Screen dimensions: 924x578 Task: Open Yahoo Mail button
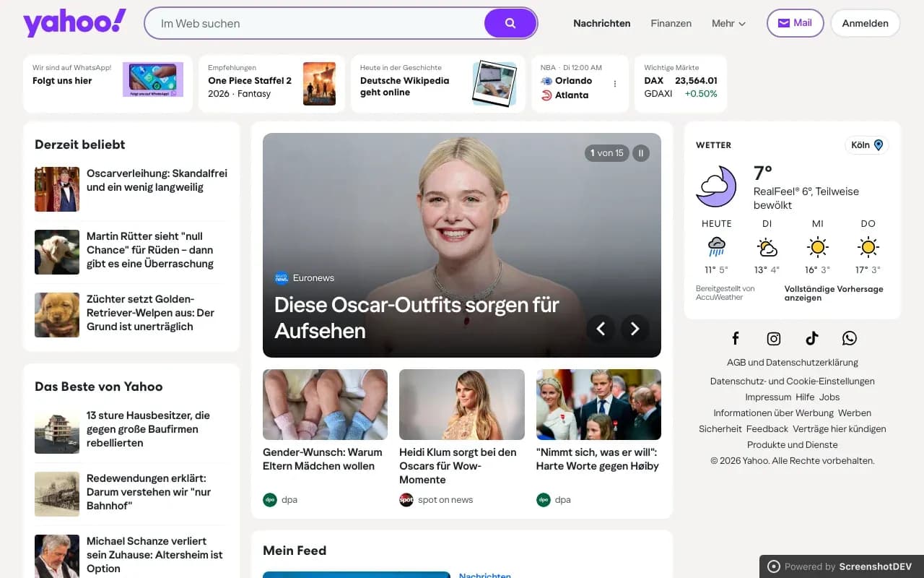point(795,23)
